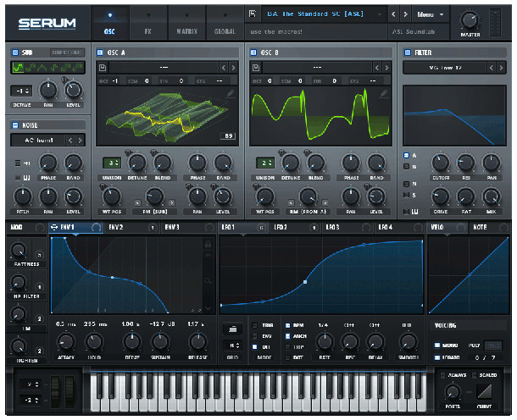Select the sine sub oscillator waveform

(x=19, y=68)
